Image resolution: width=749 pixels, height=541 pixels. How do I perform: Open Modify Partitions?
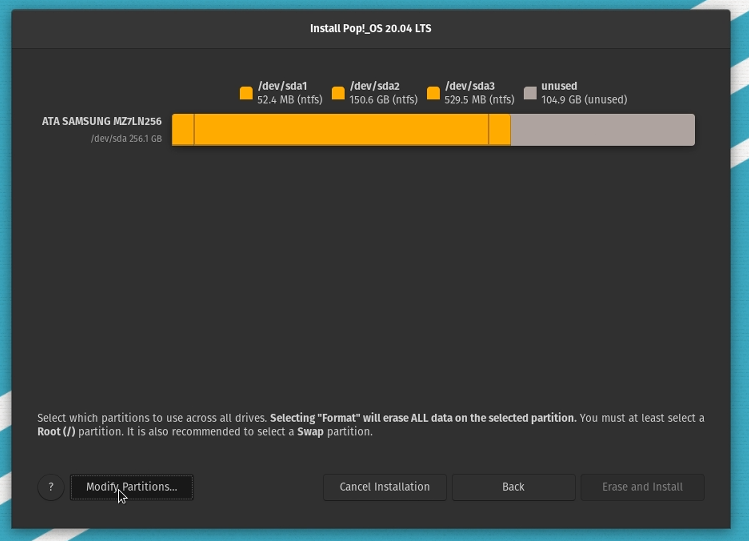point(131,487)
